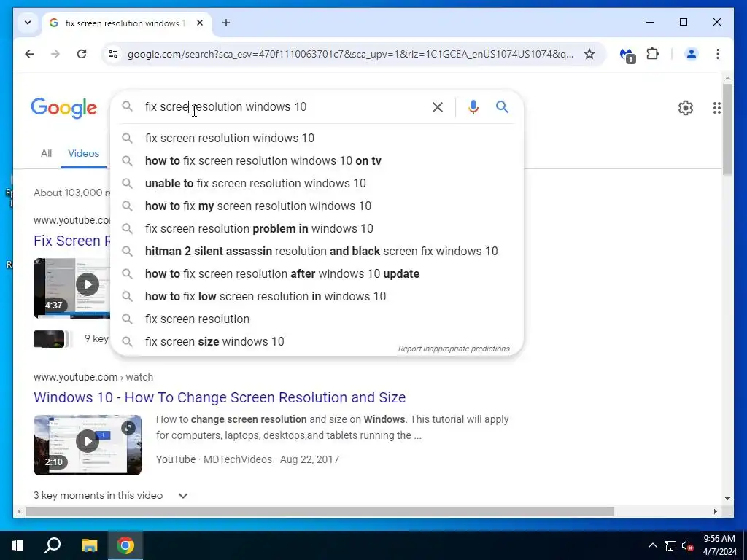This screenshot has height=560, width=747.
Task: Open the Chrome profile avatar
Action: click(692, 54)
